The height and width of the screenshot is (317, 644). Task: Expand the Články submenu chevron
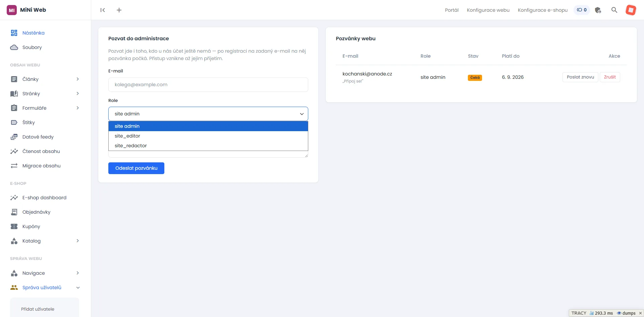click(78, 79)
